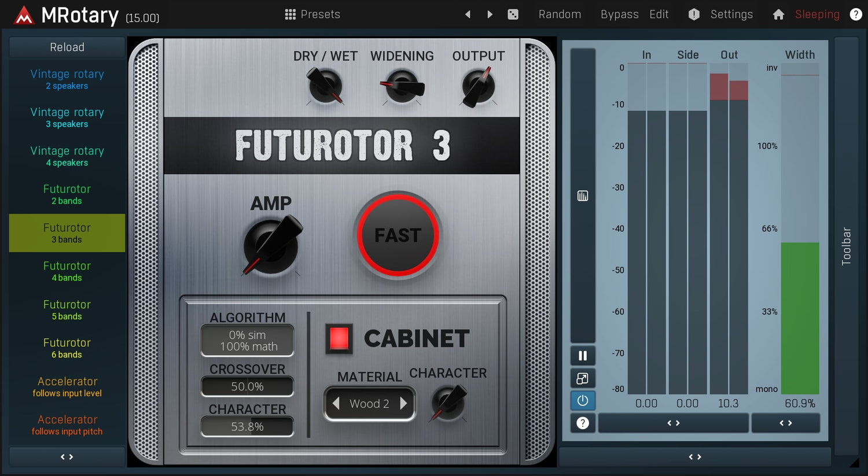
Task: Click the Crossover 50.0% value field
Action: (247, 386)
